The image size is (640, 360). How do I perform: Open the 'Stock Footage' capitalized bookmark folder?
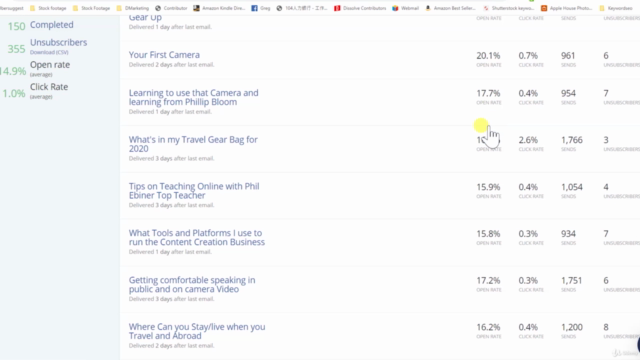[x=91, y=8]
